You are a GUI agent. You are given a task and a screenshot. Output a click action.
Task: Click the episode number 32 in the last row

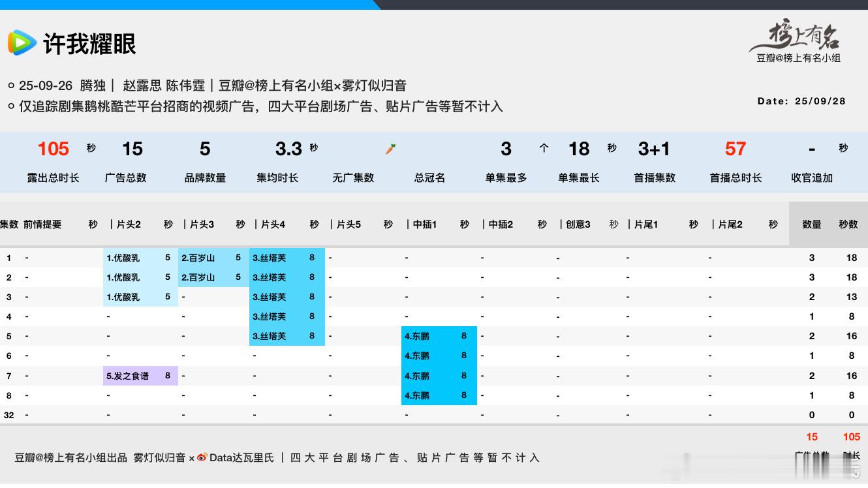coord(8,415)
